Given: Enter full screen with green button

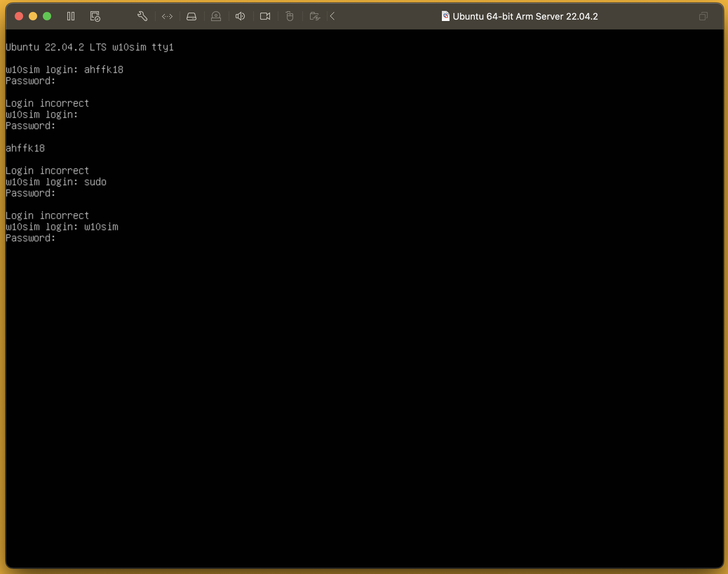Looking at the screenshot, I should pyautogui.click(x=47, y=16).
